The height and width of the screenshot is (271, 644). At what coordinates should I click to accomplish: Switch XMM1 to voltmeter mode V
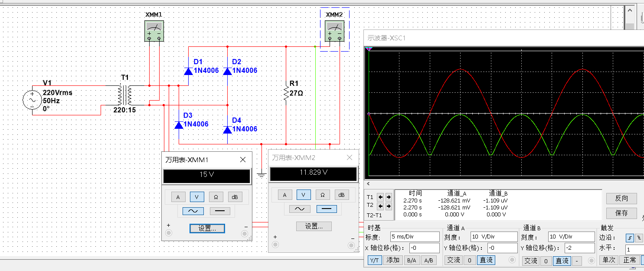coord(197,197)
